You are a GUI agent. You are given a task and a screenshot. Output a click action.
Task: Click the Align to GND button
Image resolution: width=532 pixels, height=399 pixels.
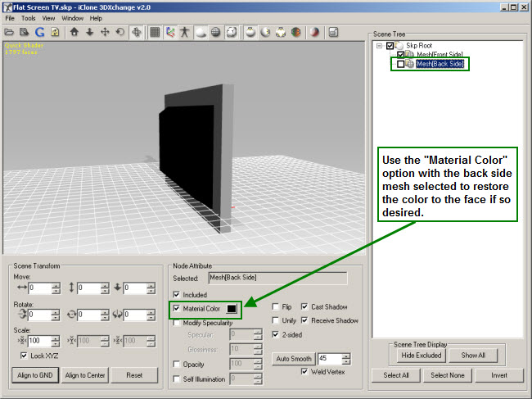tap(35, 375)
